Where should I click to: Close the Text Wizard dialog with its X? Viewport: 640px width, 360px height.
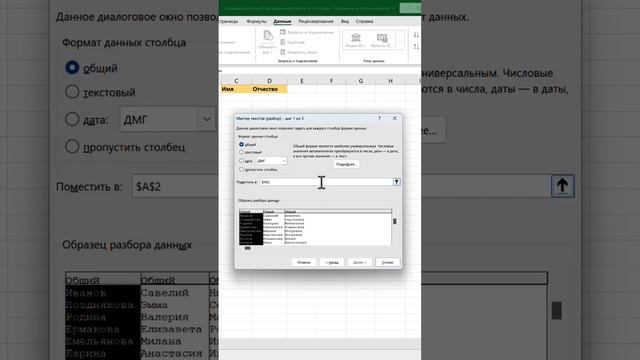click(394, 118)
